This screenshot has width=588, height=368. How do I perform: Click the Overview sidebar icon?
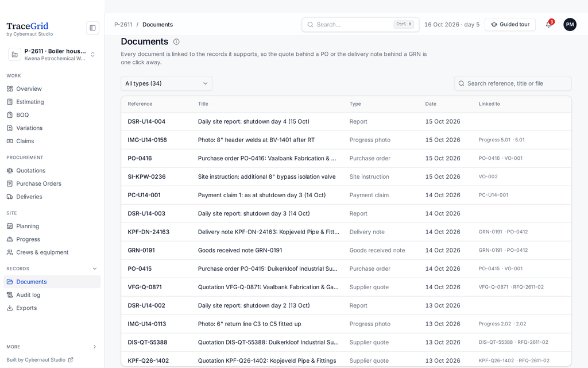pos(10,89)
